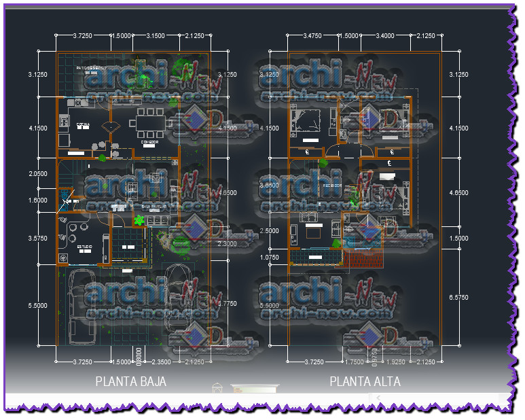The height and width of the screenshot is (420, 525).
Task: Select the 6.5750 dimension text
Action: [458, 297]
